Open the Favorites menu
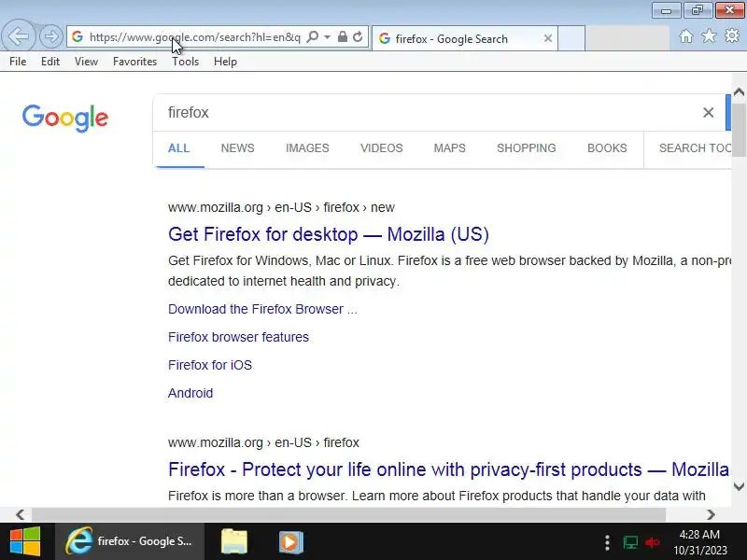Image resolution: width=747 pixels, height=560 pixels. [x=134, y=62]
